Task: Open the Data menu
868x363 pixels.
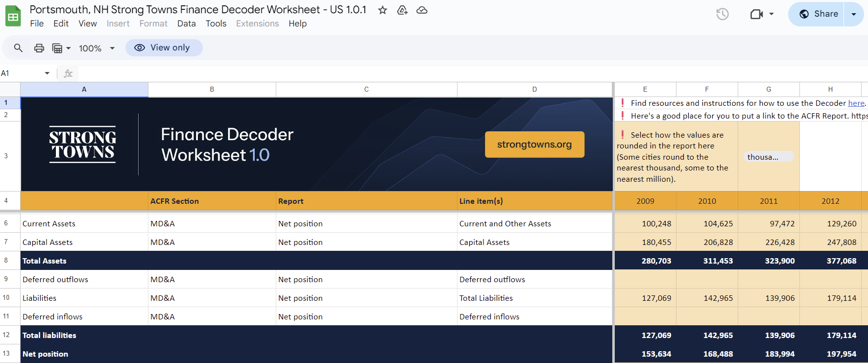Action: pyautogui.click(x=186, y=24)
